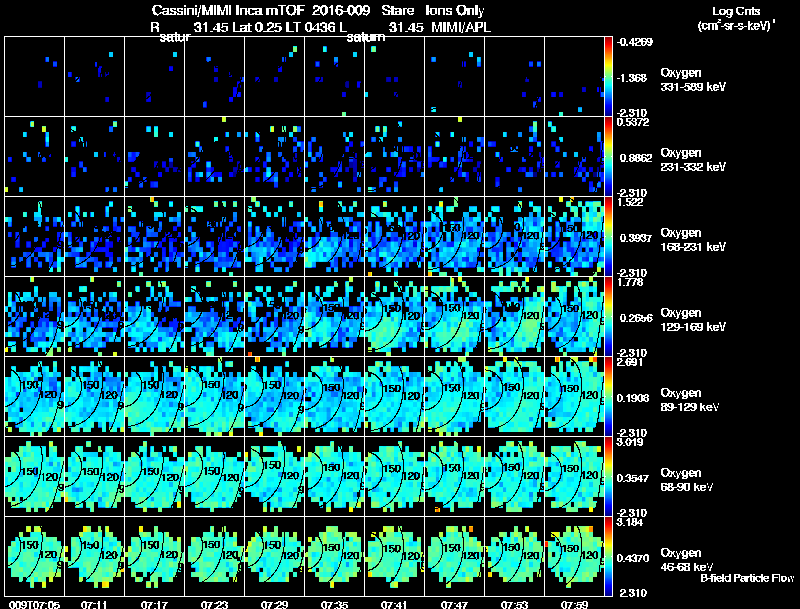Select the 231-332 keV Oxygen image at 07:41
Image resolution: width=800 pixels, height=609 pixels.
point(394,156)
